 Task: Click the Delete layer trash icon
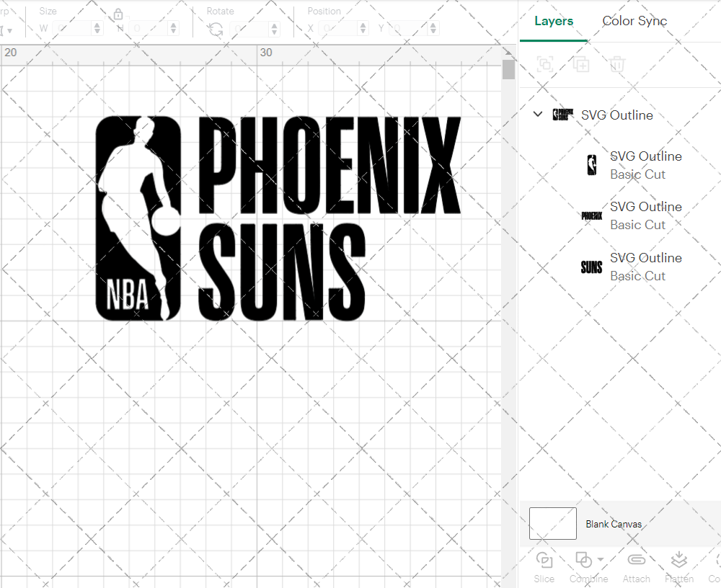click(617, 64)
